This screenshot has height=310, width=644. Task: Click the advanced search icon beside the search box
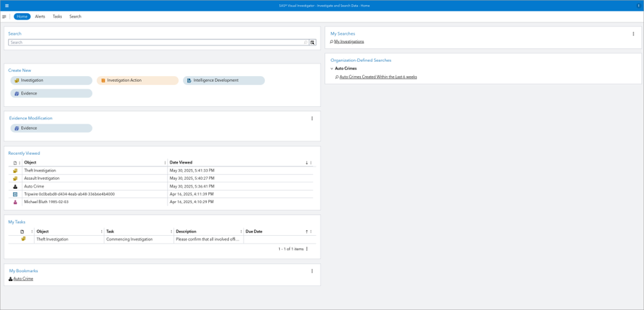tap(313, 43)
